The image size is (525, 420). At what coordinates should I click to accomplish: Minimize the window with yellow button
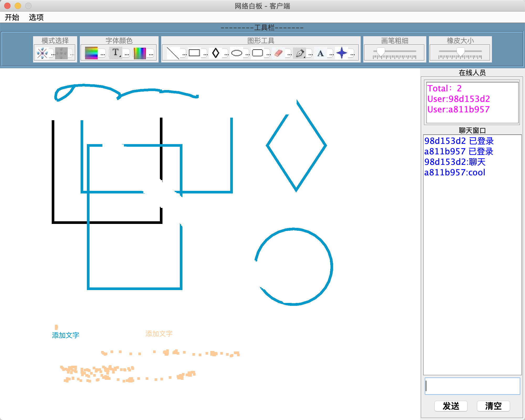pos(18,6)
